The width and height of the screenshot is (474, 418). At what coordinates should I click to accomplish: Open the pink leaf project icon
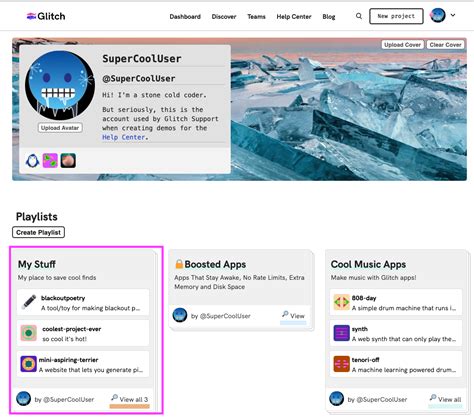pyautogui.click(x=50, y=161)
